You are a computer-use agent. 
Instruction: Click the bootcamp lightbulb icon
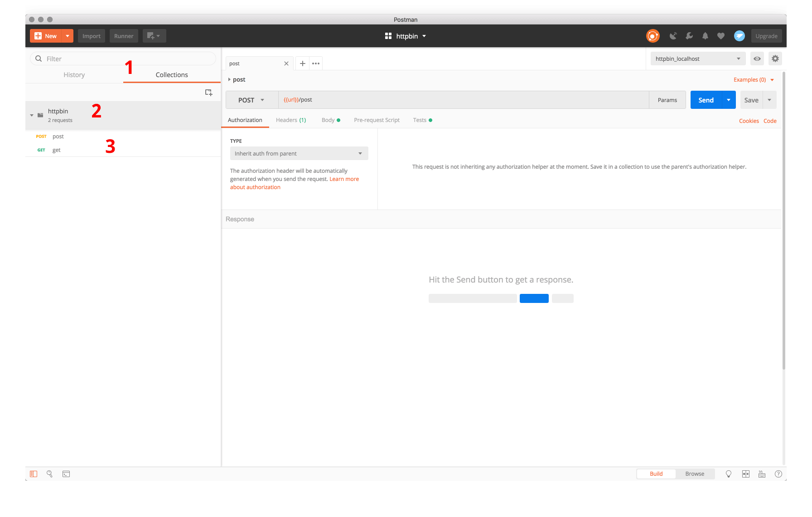(729, 474)
